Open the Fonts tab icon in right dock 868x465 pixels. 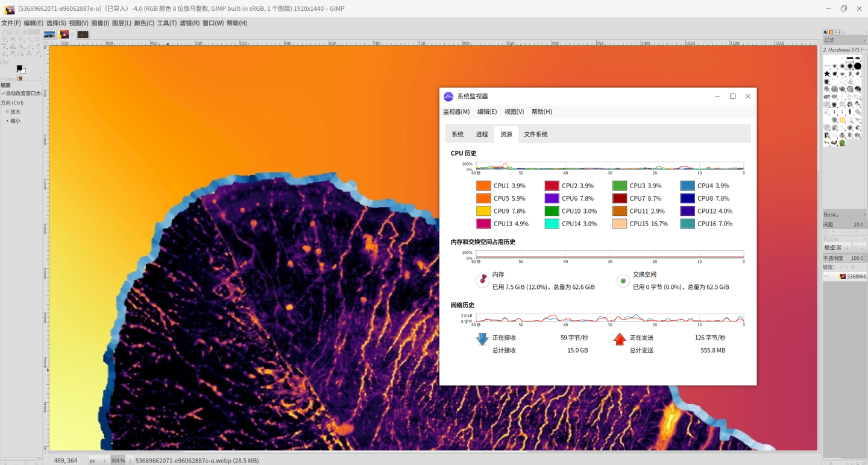tap(837, 32)
